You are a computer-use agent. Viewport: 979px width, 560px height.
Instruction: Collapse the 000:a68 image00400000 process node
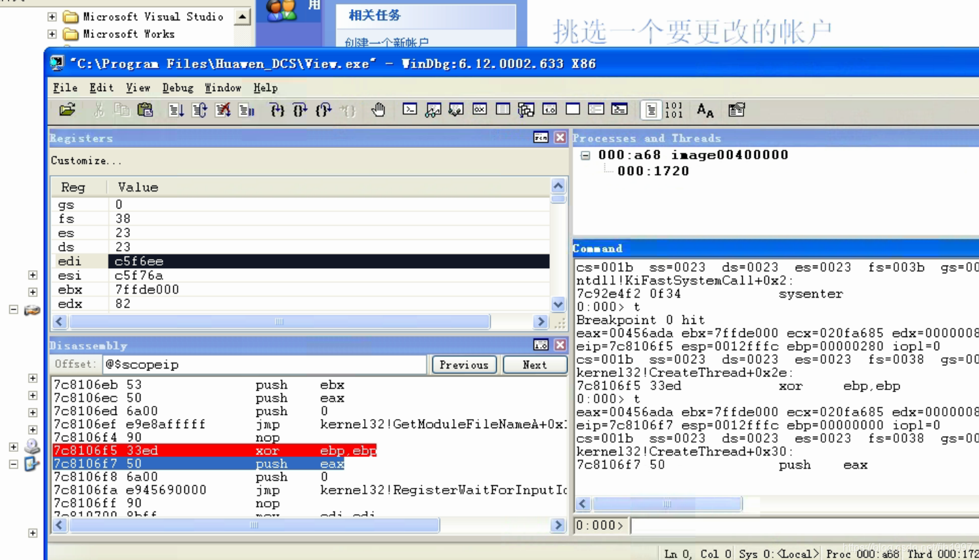tap(585, 155)
